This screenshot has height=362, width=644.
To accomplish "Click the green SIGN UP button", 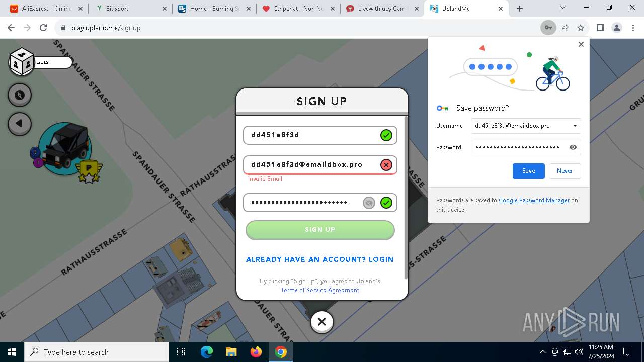I will 320,230.
